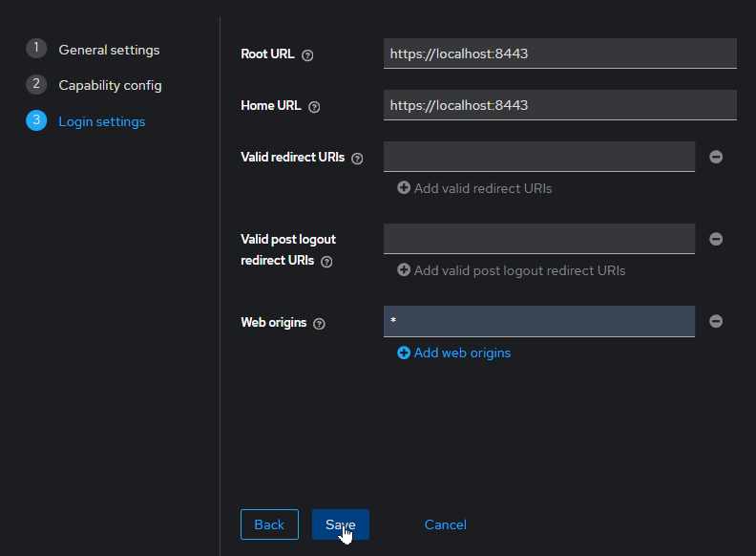Open help for Valid redirect URIs
The width and height of the screenshot is (756, 556).
point(357,159)
